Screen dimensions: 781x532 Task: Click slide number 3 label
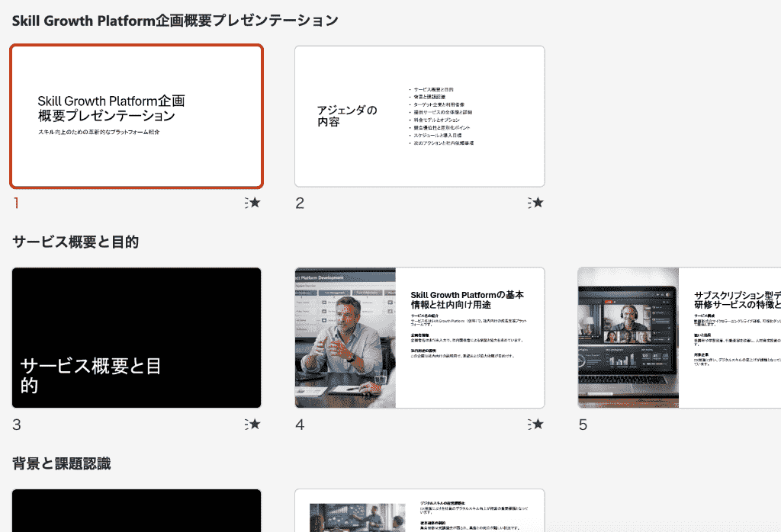pos(17,425)
